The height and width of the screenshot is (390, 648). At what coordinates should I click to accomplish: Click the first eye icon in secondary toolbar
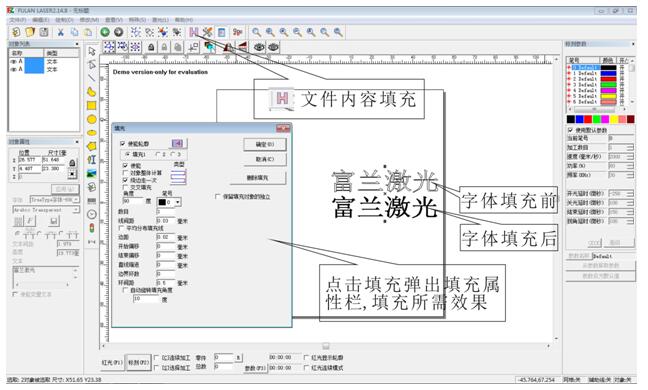click(x=259, y=48)
